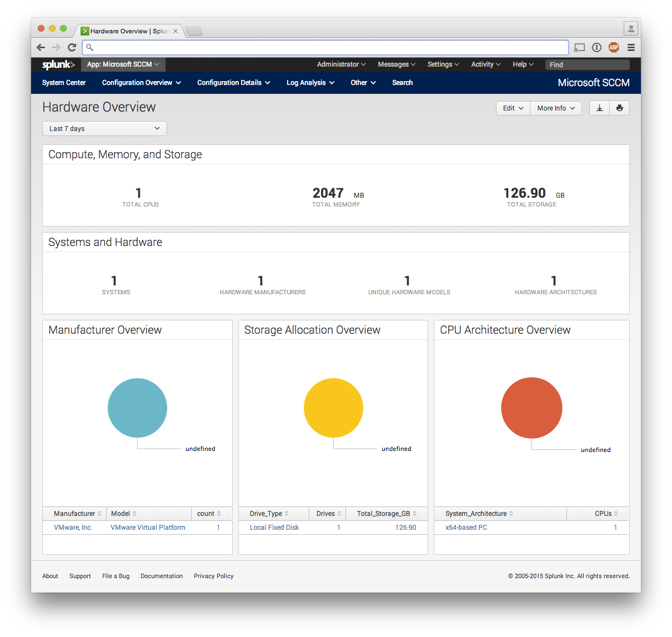Click x64-based PC architecture link
Viewport: 672px width, 637px height.
(467, 528)
